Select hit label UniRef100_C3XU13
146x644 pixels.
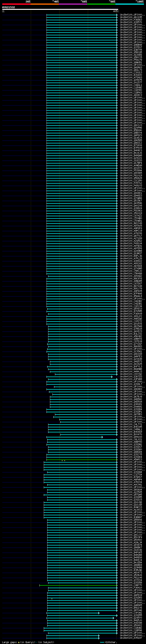tap(131, 72)
